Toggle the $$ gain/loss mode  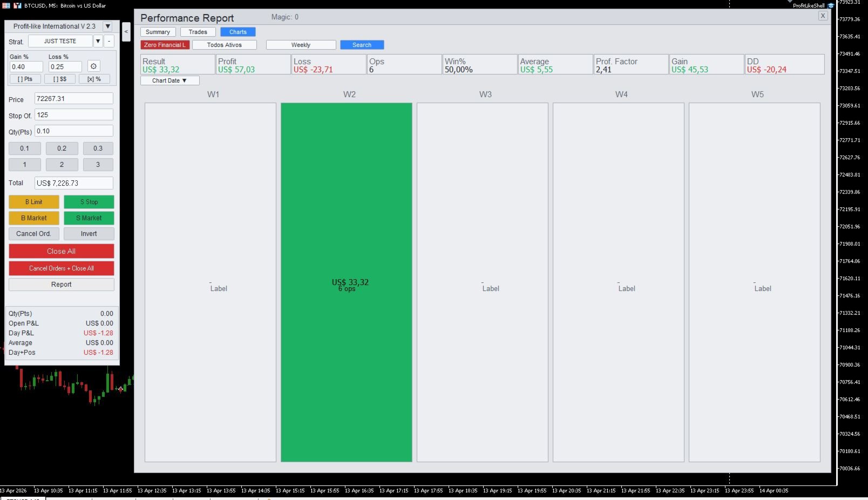(60, 79)
